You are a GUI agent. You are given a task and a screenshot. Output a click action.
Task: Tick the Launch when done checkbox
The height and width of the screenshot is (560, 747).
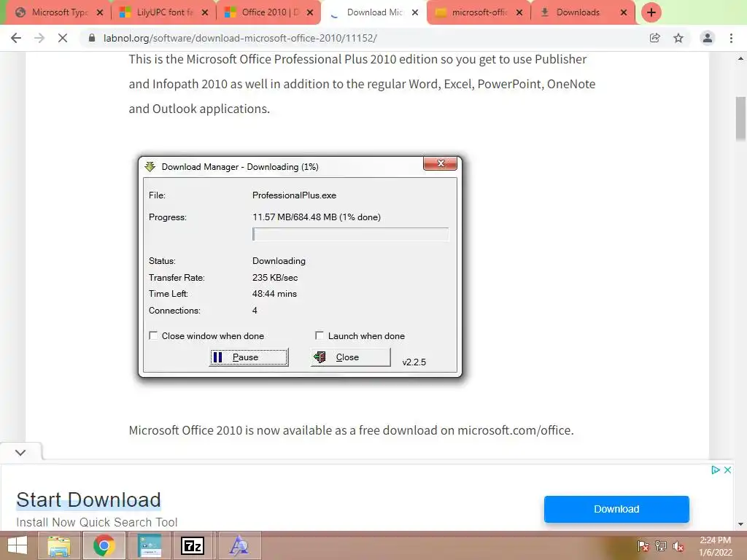coord(320,335)
